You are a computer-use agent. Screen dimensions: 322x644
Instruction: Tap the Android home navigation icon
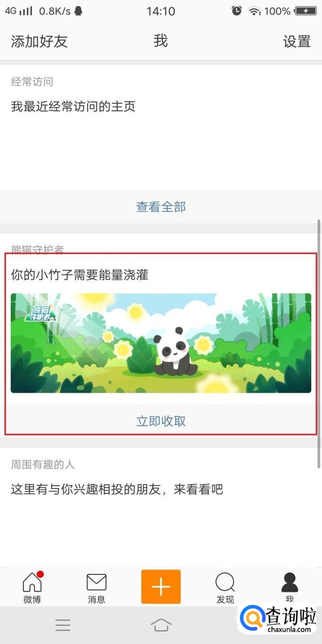pyautogui.click(x=161, y=625)
